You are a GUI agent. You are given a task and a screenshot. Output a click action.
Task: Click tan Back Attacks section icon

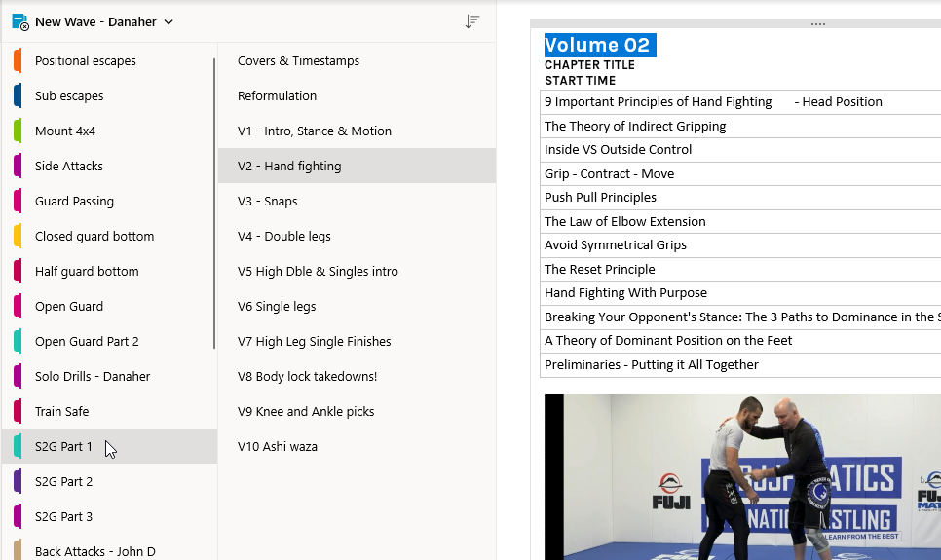point(18,551)
